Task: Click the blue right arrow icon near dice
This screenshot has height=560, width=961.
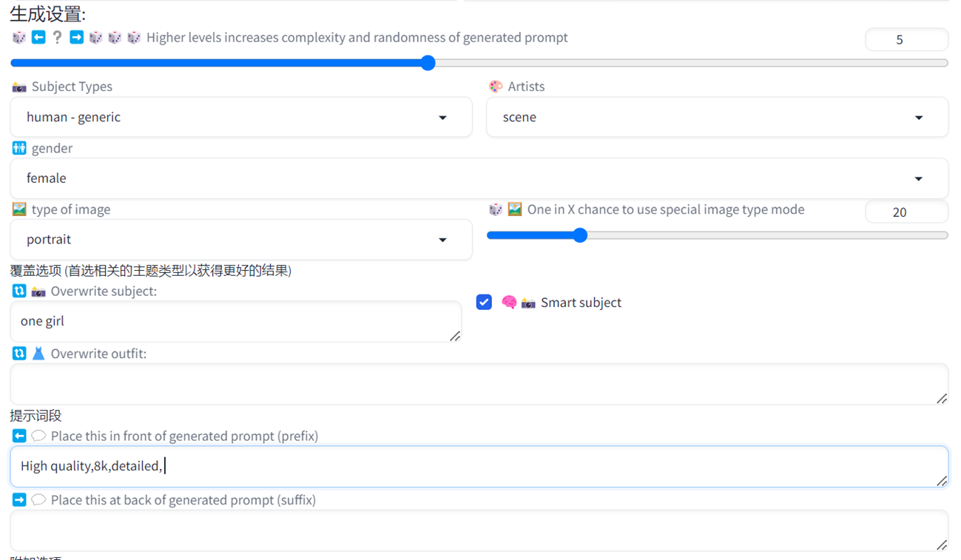Action: click(x=76, y=37)
